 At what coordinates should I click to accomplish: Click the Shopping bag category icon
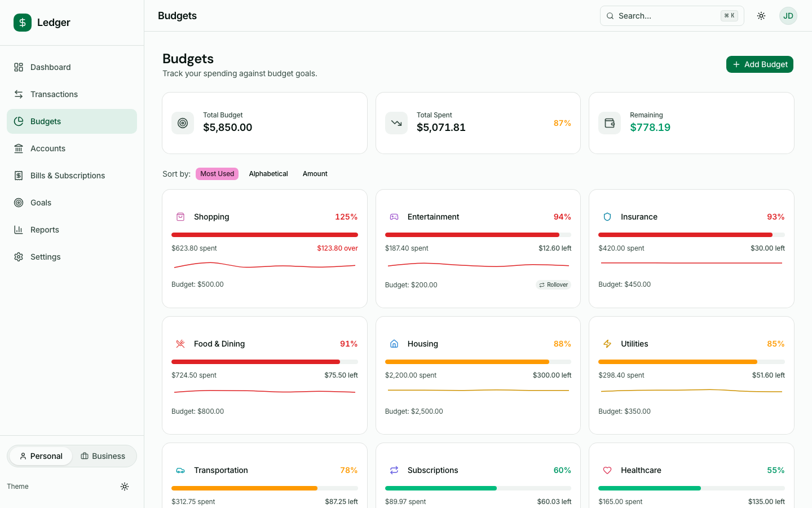click(180, 216)
